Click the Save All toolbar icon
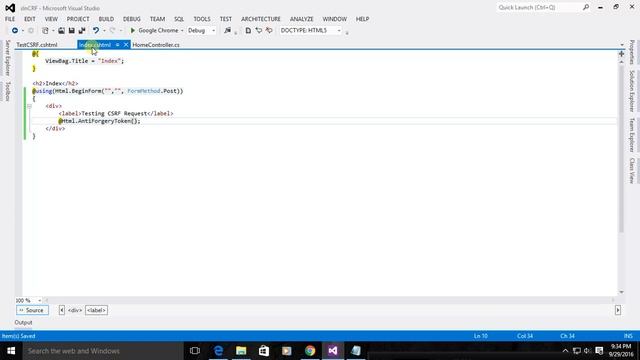Viewport: 640px width, 360px height. (x=82, y=31)
